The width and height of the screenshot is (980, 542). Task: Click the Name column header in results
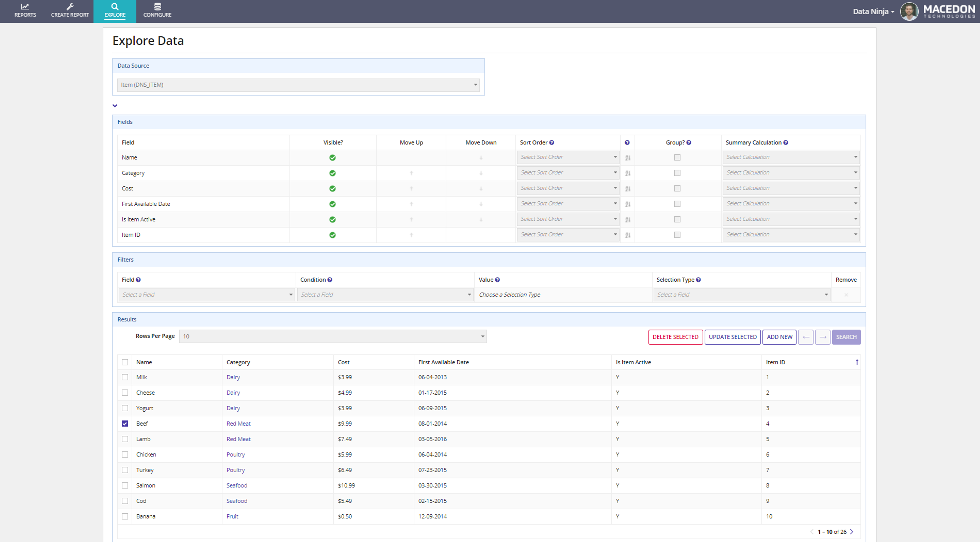(x=144, y=362)
